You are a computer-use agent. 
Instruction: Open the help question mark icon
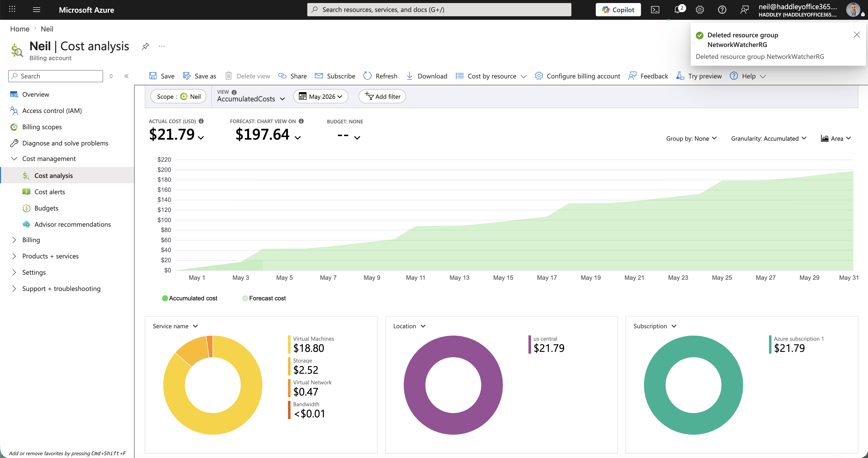click(722, 9)
